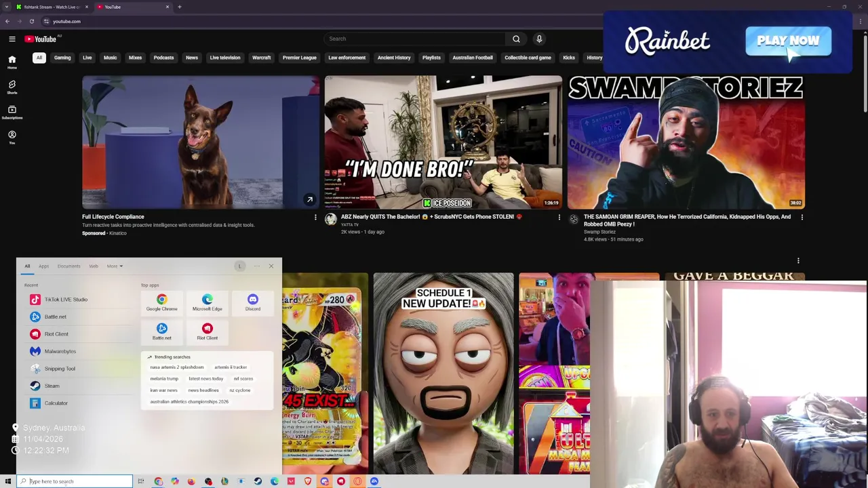Screen dimensions: 868x488
Task: Open the browser tab search chevron
Action: [6, 7]
